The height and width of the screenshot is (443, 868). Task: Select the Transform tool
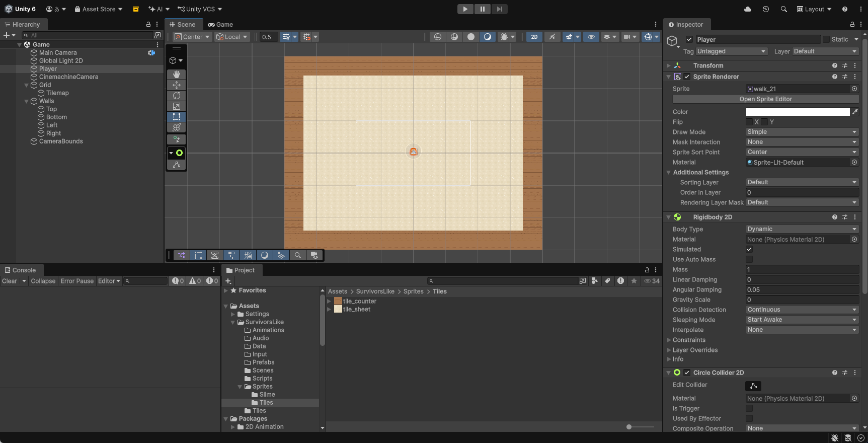176,127
